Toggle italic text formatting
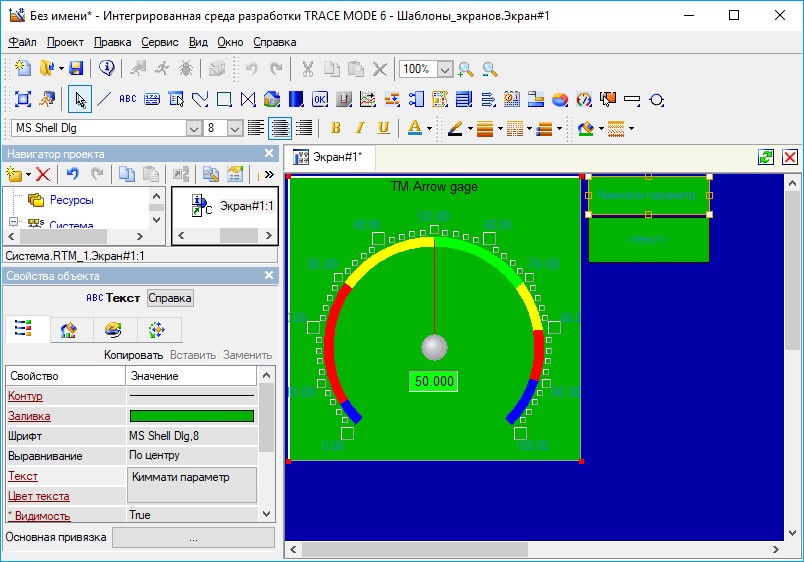 [359, 128]
